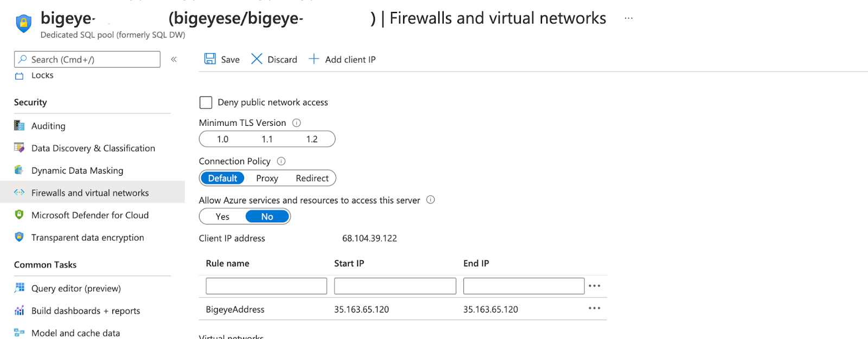Click End IP value 35.163.65.120 of BigeyeAddress
The width and height of the screenshot is (868, 339).
pos(490,309)
